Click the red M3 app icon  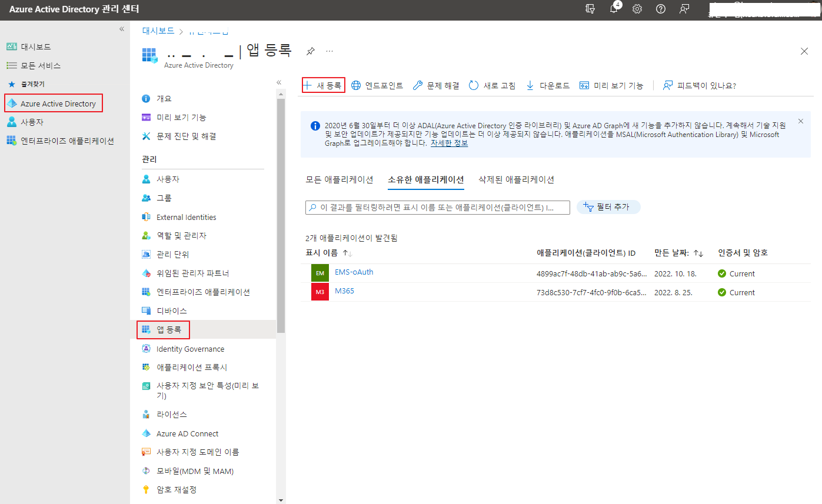coord(320,292)
